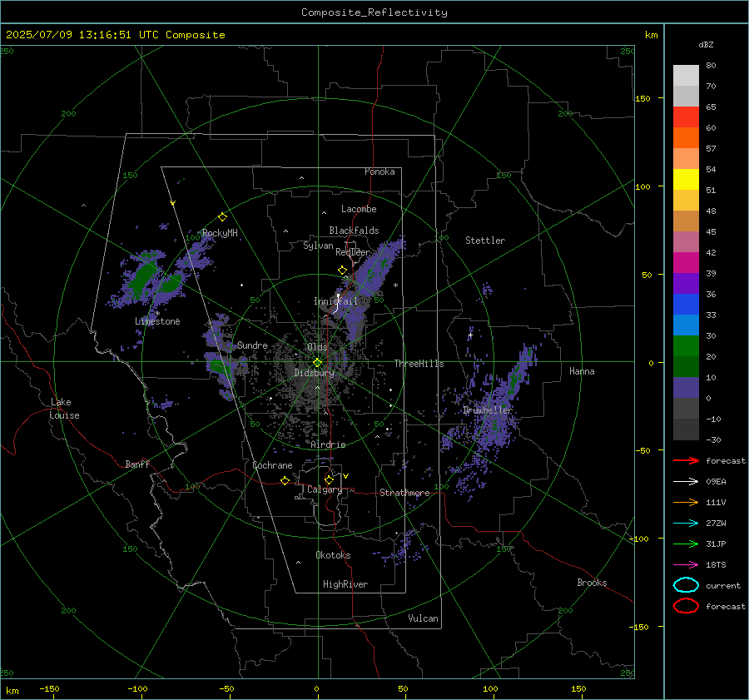Click the Drumheller city label
Image resolution: width=749 pixels, height=700 pixels.
tap(487, 410)
